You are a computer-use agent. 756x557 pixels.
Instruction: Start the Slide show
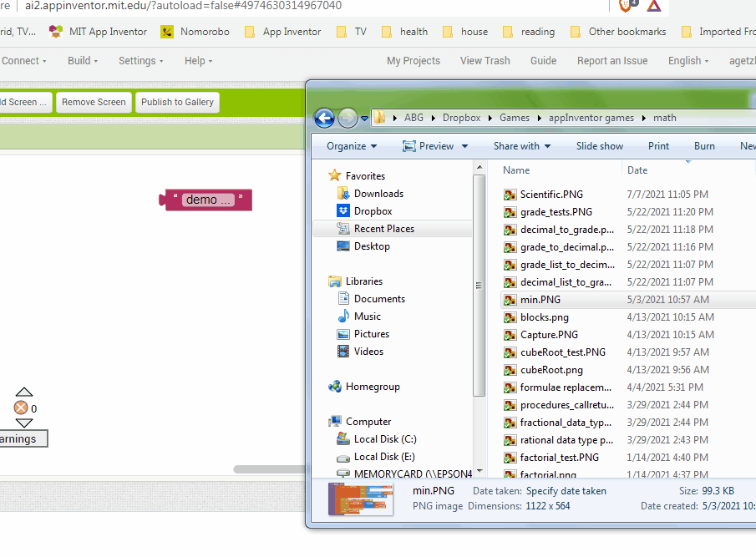(x=599, y=146)
